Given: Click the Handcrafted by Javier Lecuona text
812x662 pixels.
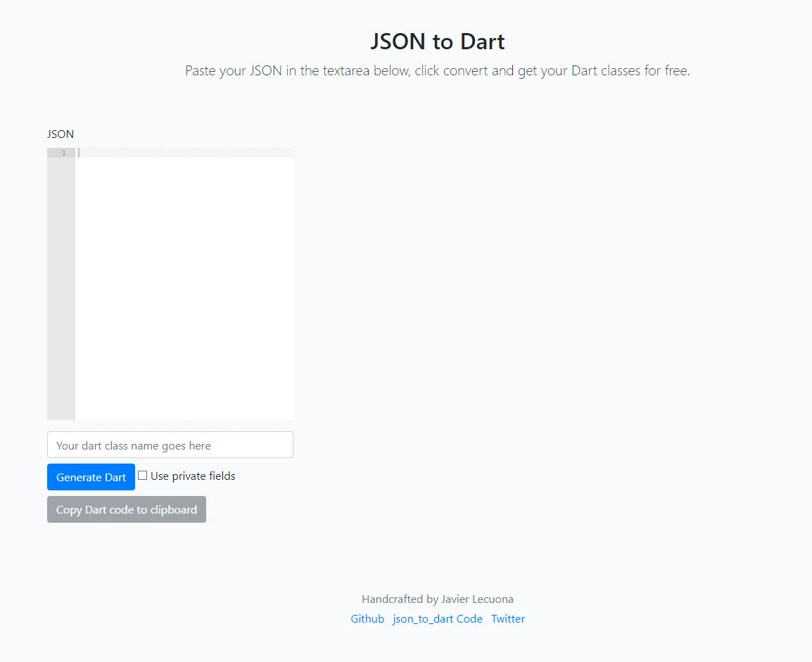Looking at the screenshot, I should (437, 599).
